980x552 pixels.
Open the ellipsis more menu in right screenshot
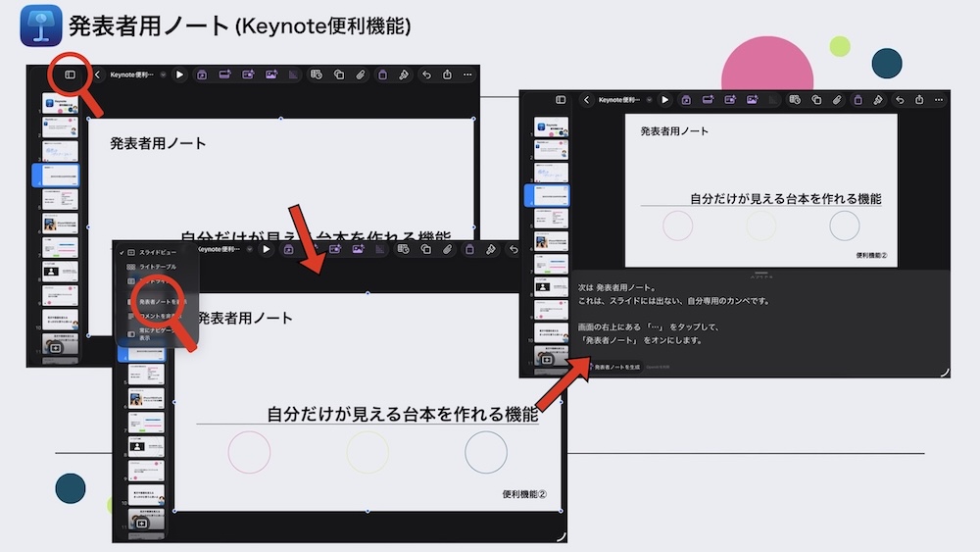(x=939, y=99)
